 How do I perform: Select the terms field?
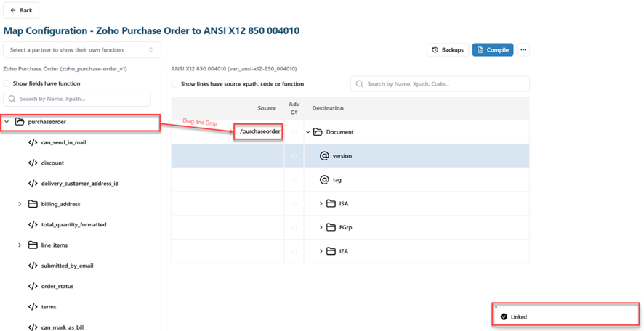click(x=49, y=307)
